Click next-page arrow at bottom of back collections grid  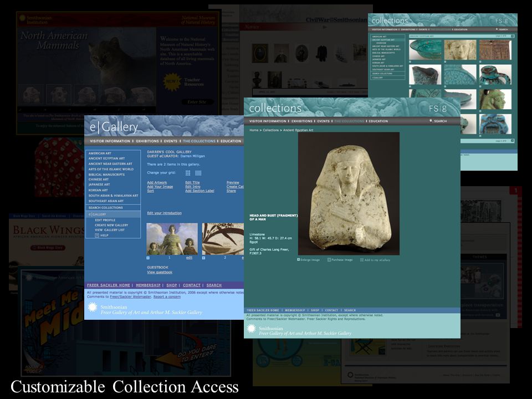click(x=512, y=140)
